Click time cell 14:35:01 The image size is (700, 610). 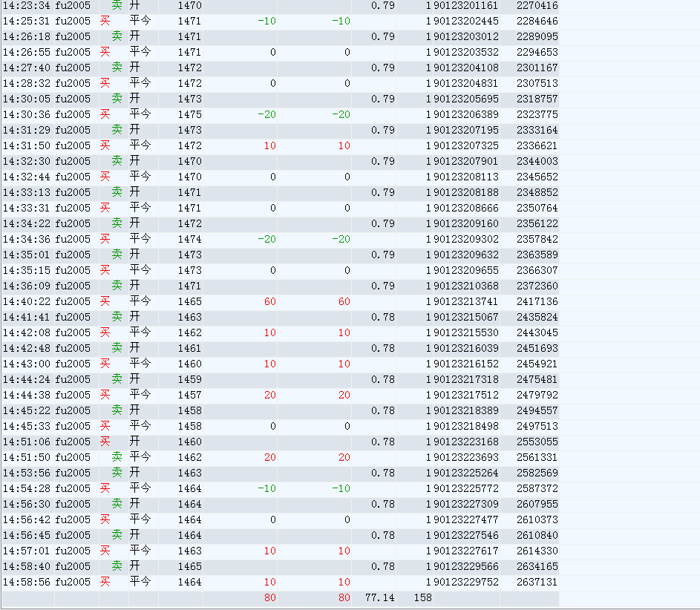(26, 255)
